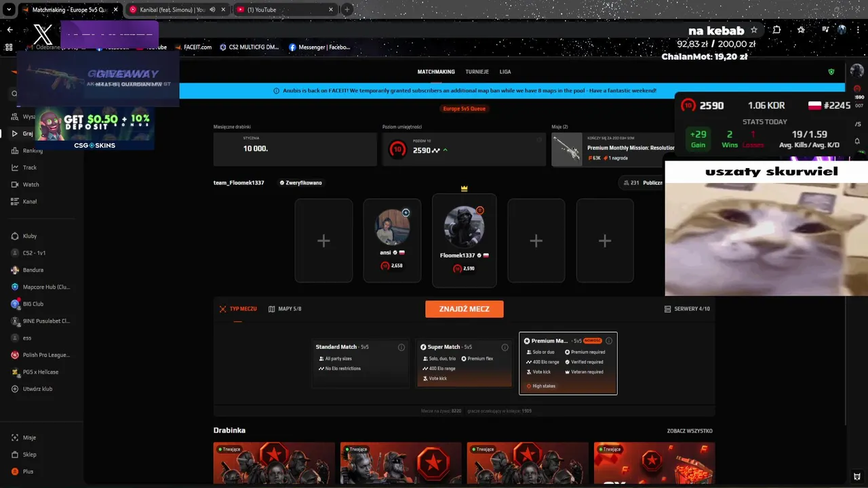The width and height of the screenshot is (868, 488).
Task: Click info icon on Super Match card
Action: point(505,347)
